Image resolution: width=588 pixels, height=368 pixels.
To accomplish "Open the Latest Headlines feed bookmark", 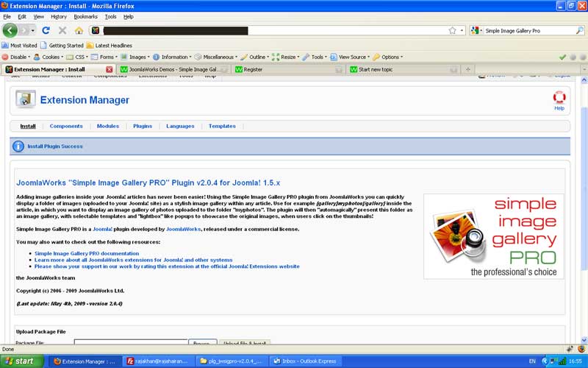I will coord(109,46).
